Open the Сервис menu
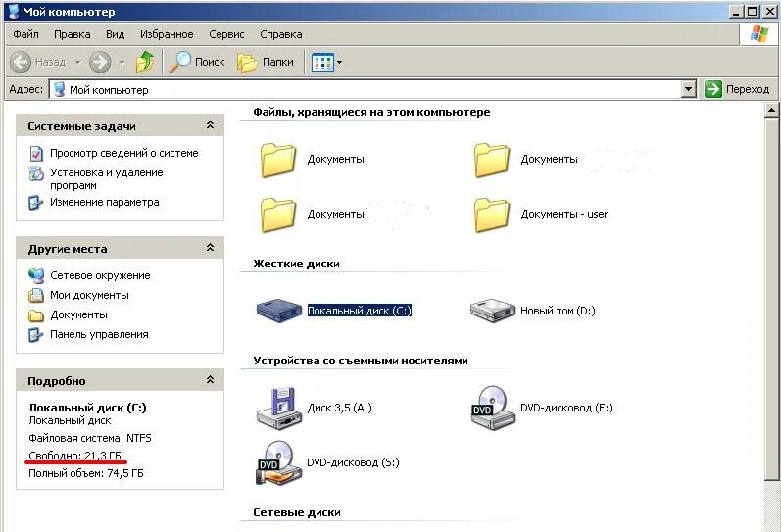The image size is (781, 532). click(x=226, y=34)
